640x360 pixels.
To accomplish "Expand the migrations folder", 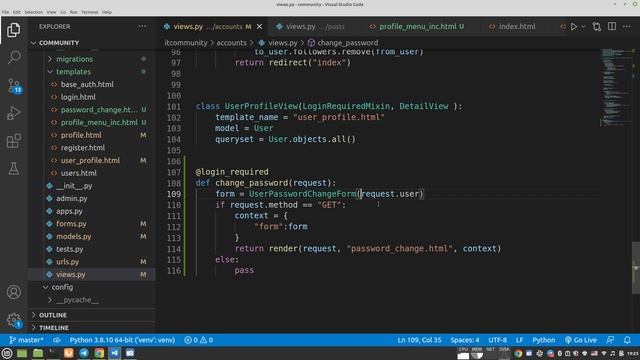I will click(x=92, y=59).
